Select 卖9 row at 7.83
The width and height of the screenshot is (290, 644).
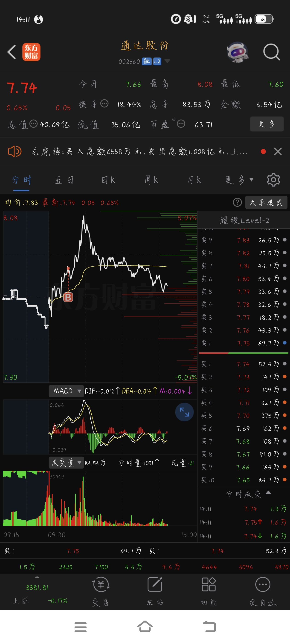[x=244, y=240]
